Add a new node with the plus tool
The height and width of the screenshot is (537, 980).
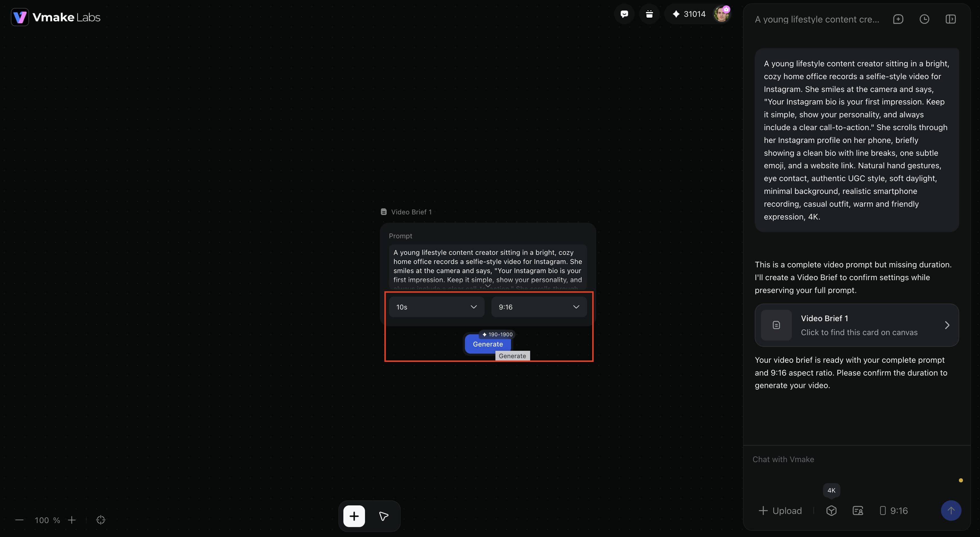pyautogui.click(x=354, y=516)
